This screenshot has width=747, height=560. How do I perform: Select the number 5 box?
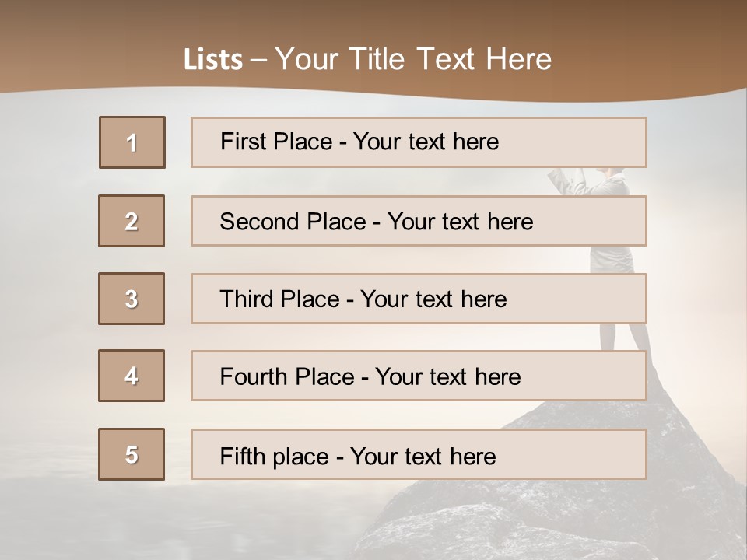click(132, 454)
